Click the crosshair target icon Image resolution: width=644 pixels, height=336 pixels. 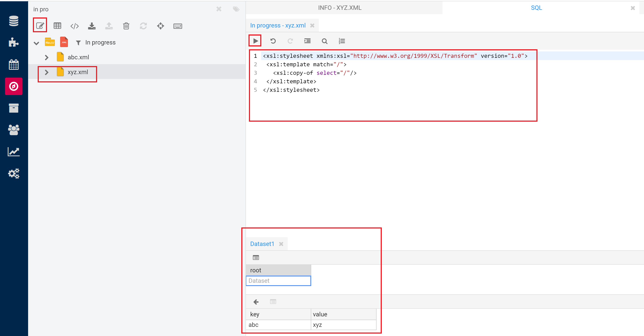point(161,26)
